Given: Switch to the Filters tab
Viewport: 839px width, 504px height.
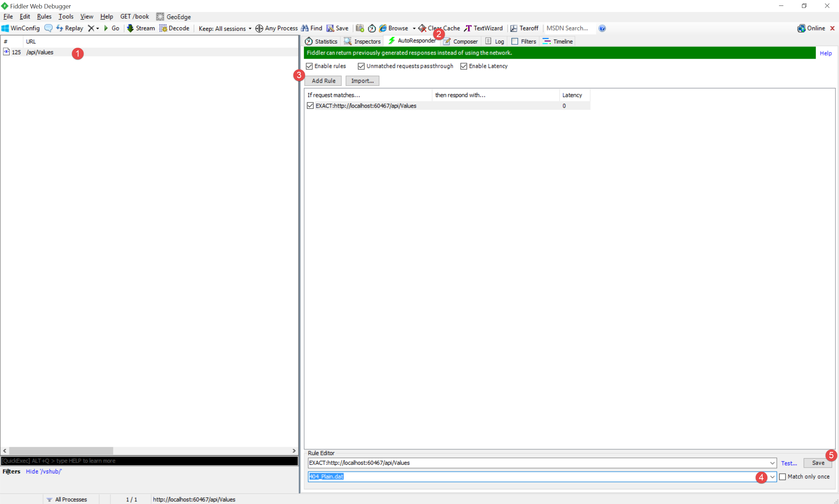Looking at the screenshot, I should [x=524, y=41].
